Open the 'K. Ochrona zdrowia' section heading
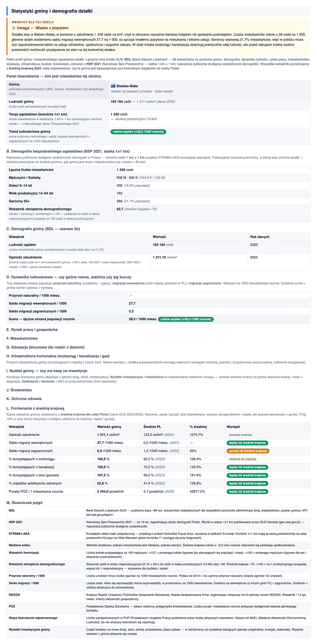Image resolution: width=317 pixels, height=644 pixels. (x=24, y=399)
